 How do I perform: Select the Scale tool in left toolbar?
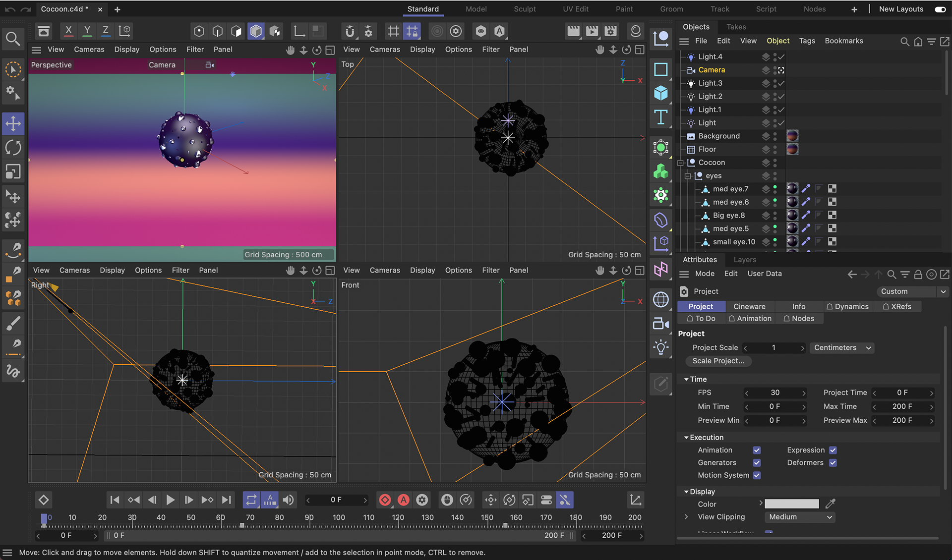(x=13, y=171)
